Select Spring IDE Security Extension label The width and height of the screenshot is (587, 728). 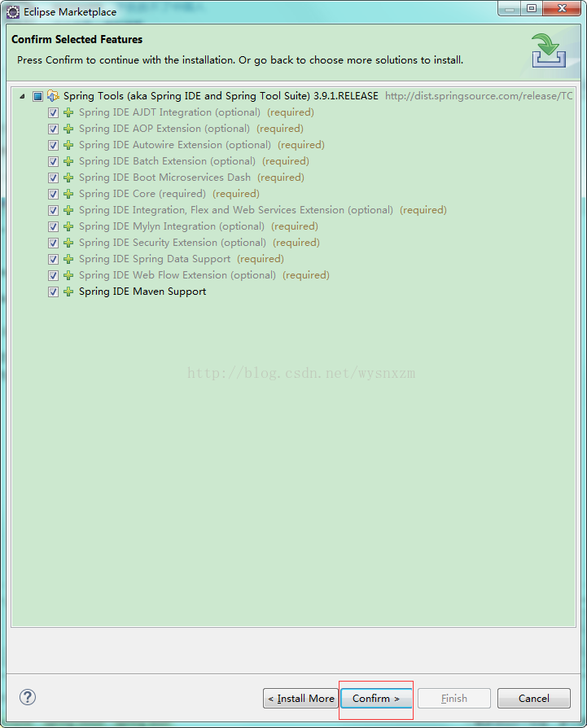click(x=173, y=243)
